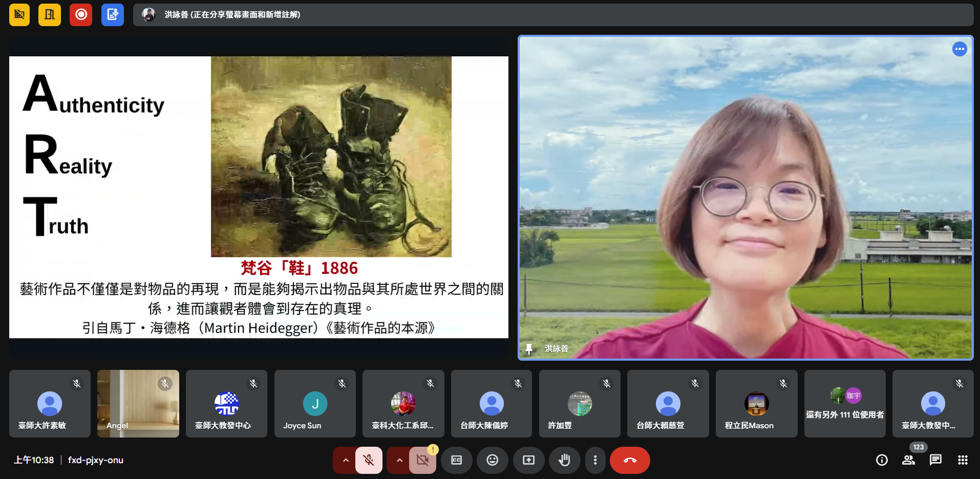980x479 pixels.
Task: Select Joyce Sun participant tile
Action: point(315,404)
